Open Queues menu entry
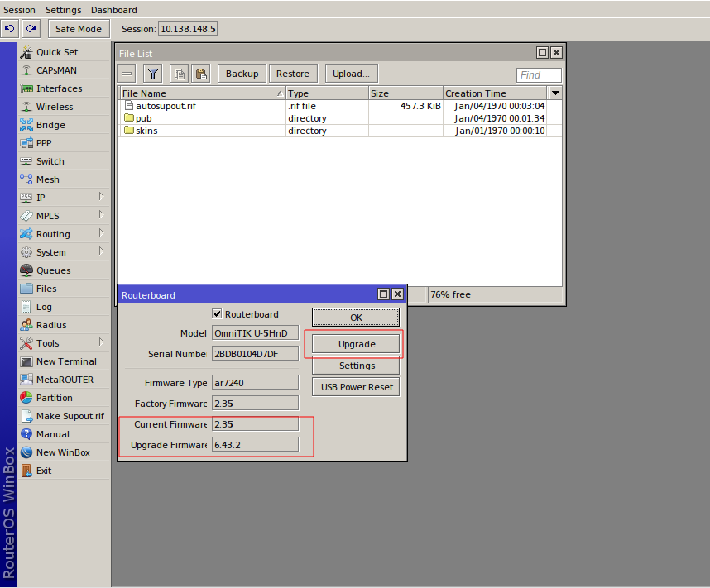Screen dimensions: 710x588 (x=64, y=270)
